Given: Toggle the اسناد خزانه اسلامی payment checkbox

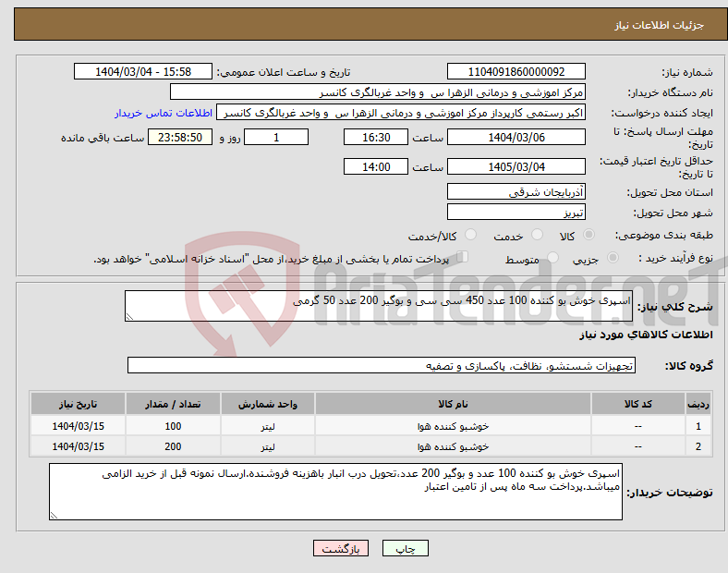Looking at the screenshot, I should pos(463,256).
